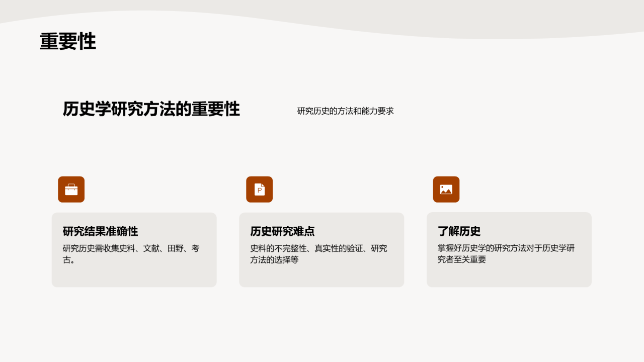
Task: Click the card heading 了解历史
Action: (x=459, y=231)
